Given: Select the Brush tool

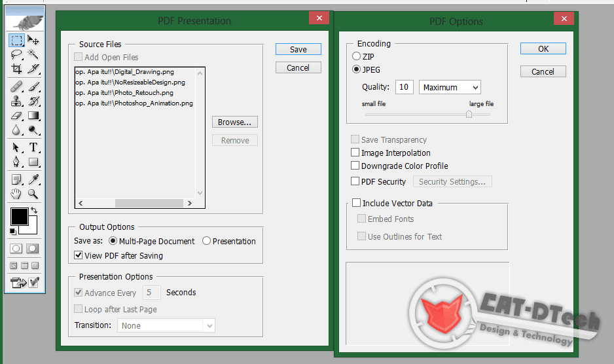Looking at the screenshot, I should 33,86.
